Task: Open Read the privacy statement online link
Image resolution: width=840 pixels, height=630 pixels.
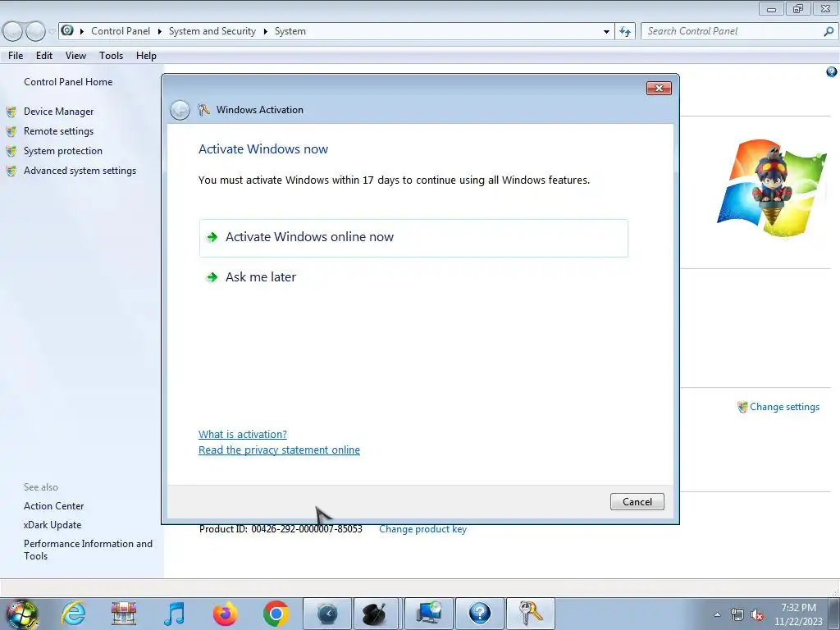Action: coord(279,450)
